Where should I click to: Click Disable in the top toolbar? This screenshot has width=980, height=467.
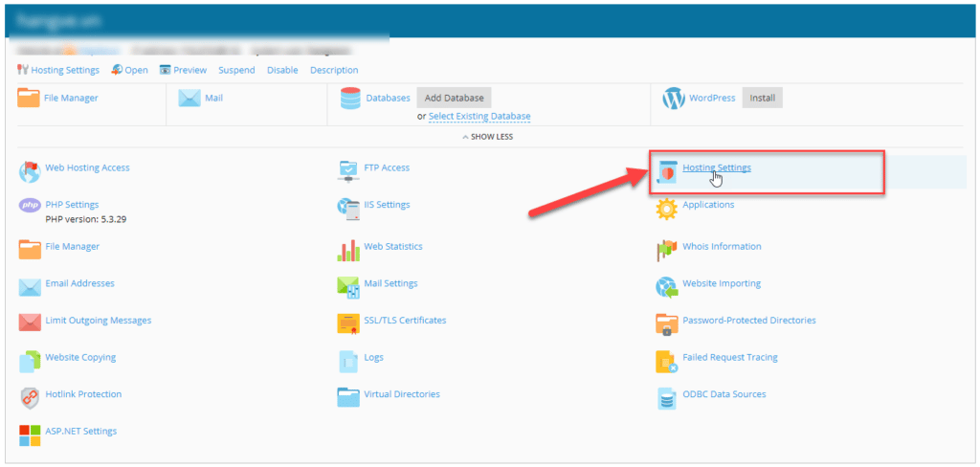[282, 70]
